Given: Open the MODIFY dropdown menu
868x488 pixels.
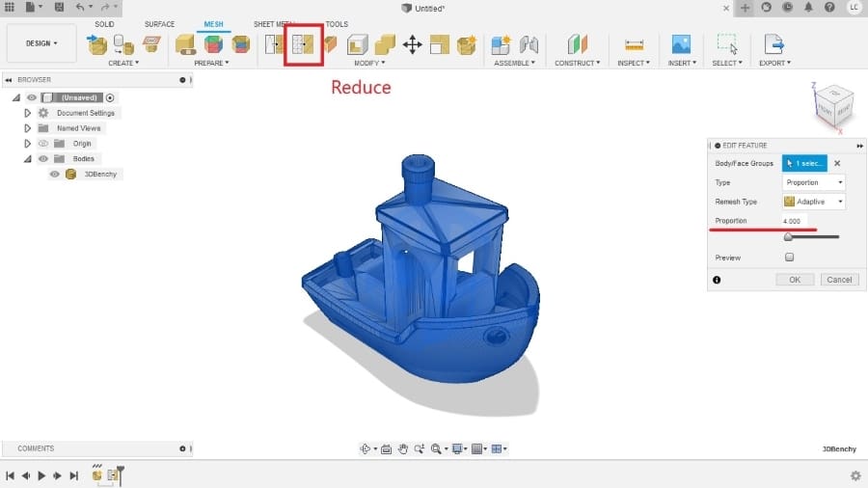Looking at the screenshot, I should coord(369,63).
